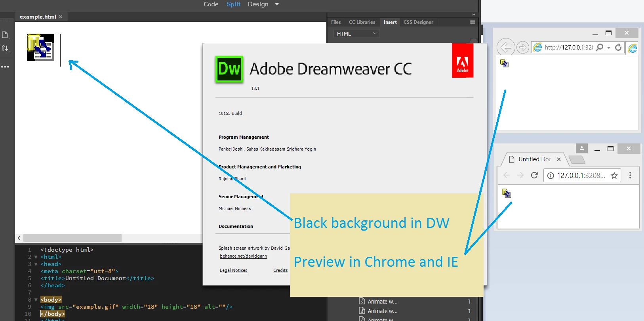Click the horizontal scrollbar thumb in design view
The width and height of the screenshot is (644, 321).
click(x=72, y=238)
